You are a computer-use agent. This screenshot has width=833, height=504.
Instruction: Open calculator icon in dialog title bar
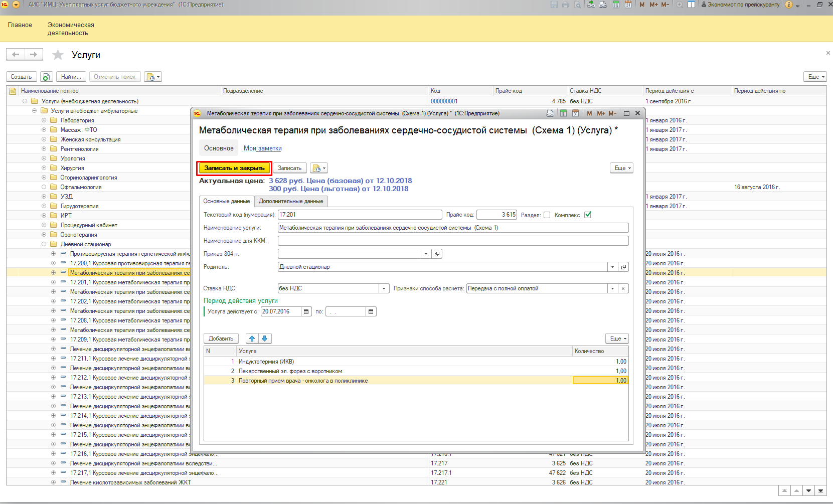point(563,113)
